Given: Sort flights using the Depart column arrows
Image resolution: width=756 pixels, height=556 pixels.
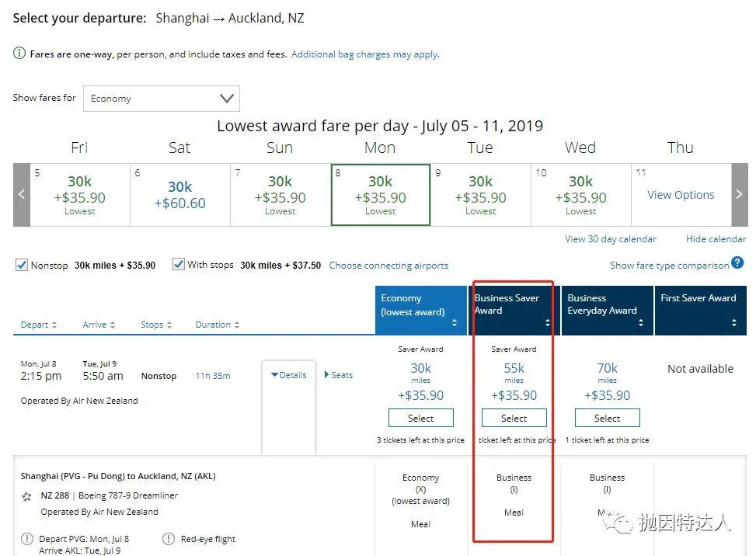Looking at the screenshot, I should (x=56, y=325).
